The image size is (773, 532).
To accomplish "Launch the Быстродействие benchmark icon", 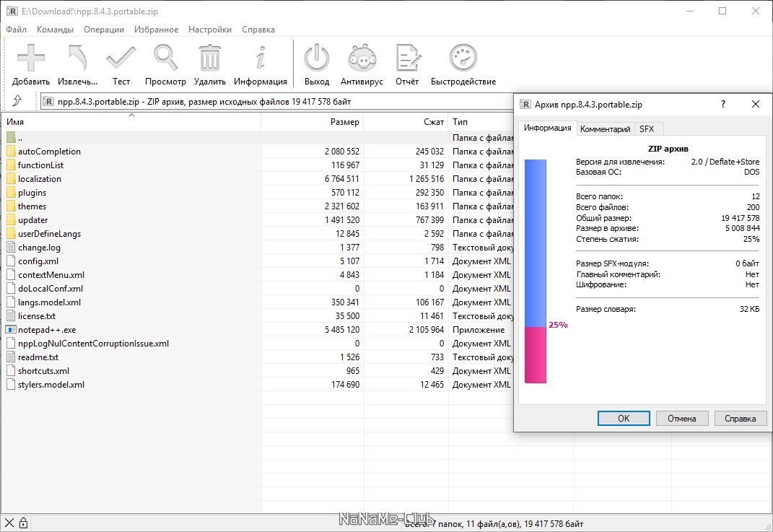I will pos(463,64).
